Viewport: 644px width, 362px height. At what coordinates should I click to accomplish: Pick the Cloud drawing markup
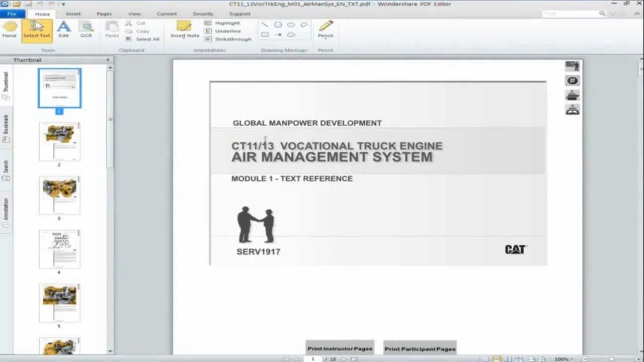pyautogui.click(x=291, y=35)
